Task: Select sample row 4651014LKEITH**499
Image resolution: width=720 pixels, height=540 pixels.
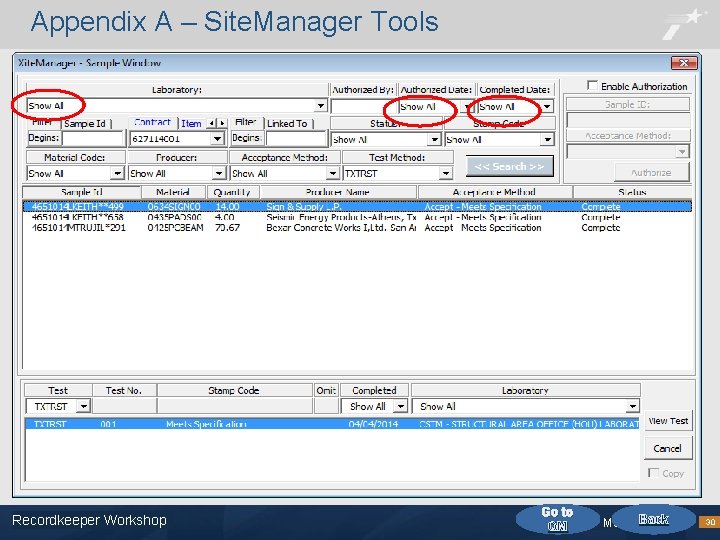Action: coord(357,207)
